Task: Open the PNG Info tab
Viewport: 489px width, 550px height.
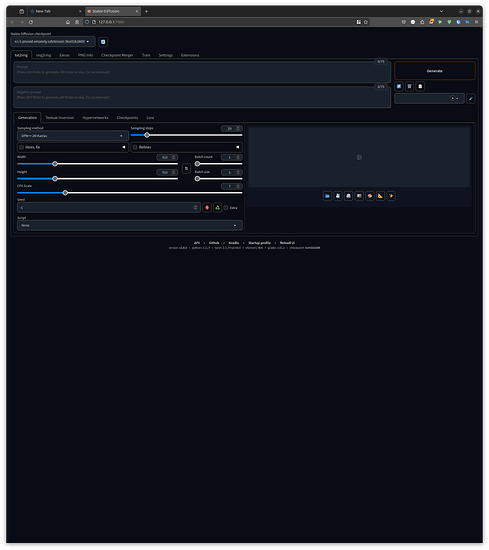Action: click(x=85, y=55)
